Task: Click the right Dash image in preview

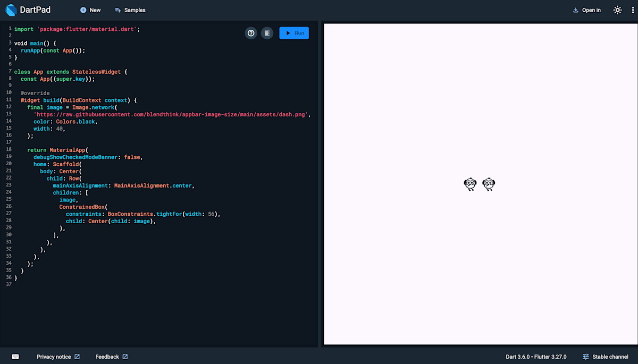Action: coord(489,184)
